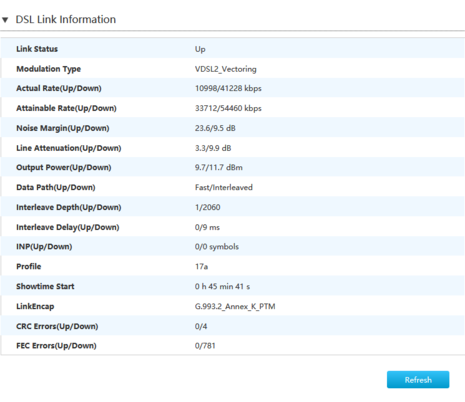Screen dimensions: 465x402
Task: Select the value 0/9 ms
Action: (x=207, y=227)
